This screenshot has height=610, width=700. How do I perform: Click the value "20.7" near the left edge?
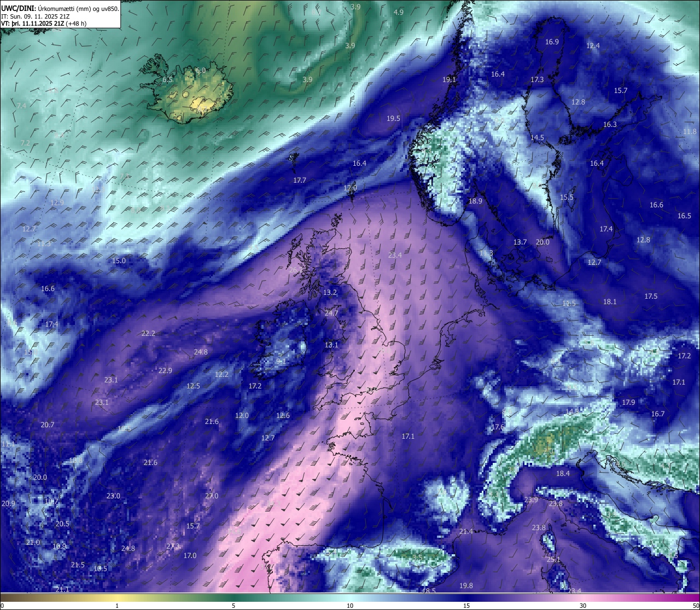pos(47,425)
